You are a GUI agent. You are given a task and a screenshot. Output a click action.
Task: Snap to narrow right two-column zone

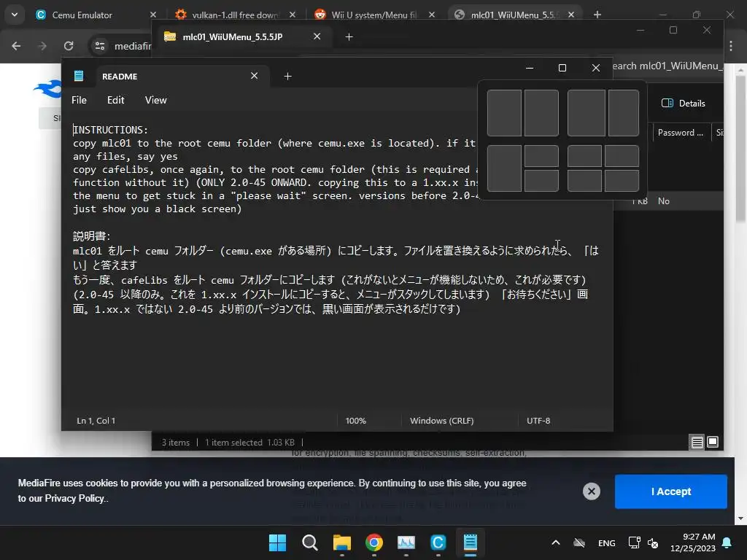[x=624, y=113]
